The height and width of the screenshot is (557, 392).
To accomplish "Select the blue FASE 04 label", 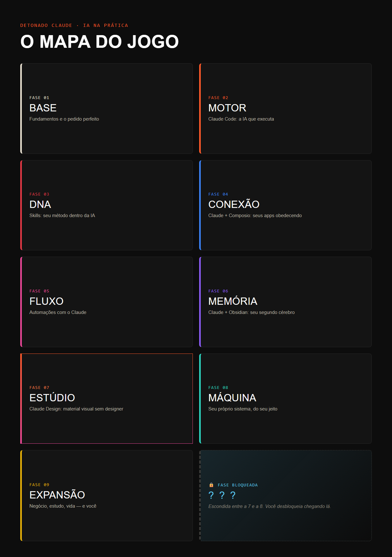I will [218, 194].
